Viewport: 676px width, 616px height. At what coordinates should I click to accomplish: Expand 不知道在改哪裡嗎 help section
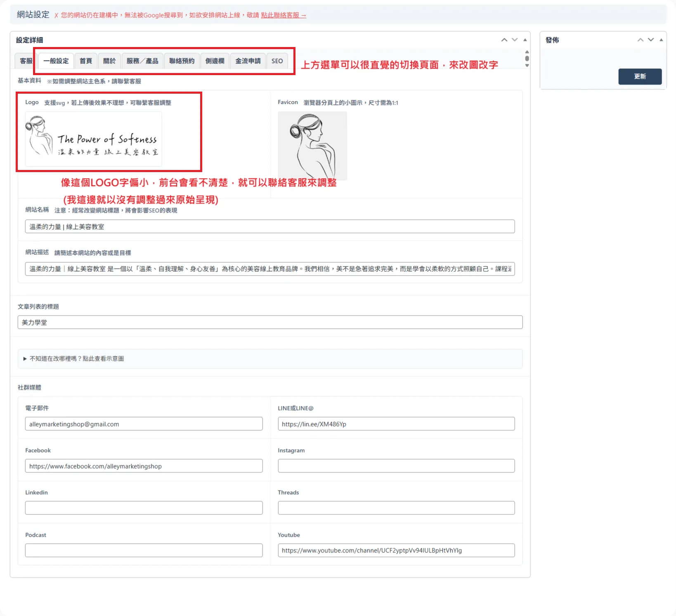click(x=77, y=359)
